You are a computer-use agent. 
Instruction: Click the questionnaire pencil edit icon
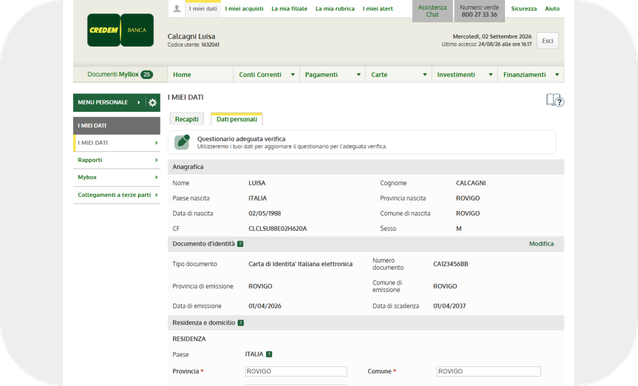pyautogui.click(x=182, y=142)
